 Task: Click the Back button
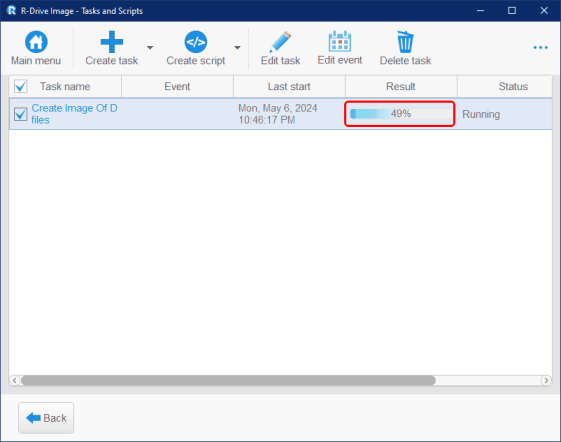click(x=46, y=418)
